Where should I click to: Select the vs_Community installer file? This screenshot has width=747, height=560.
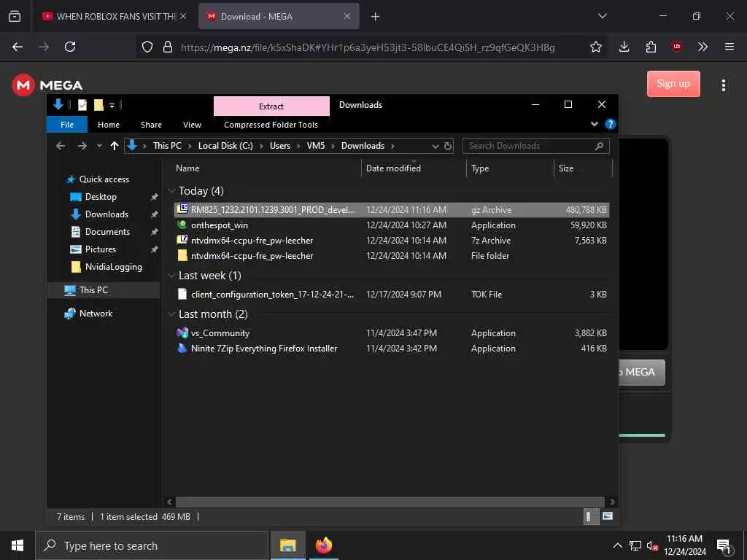point(392,333)
